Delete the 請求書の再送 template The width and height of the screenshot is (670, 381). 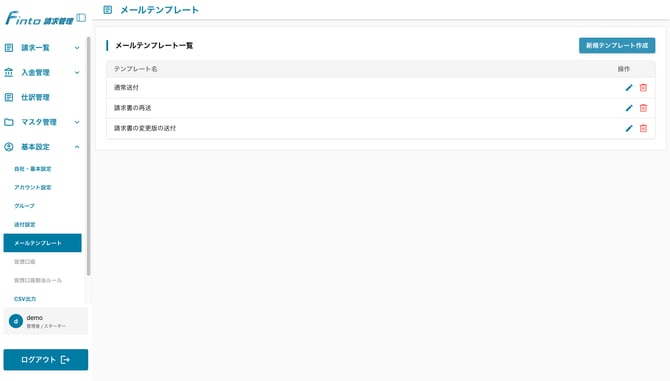pos(643,108)
